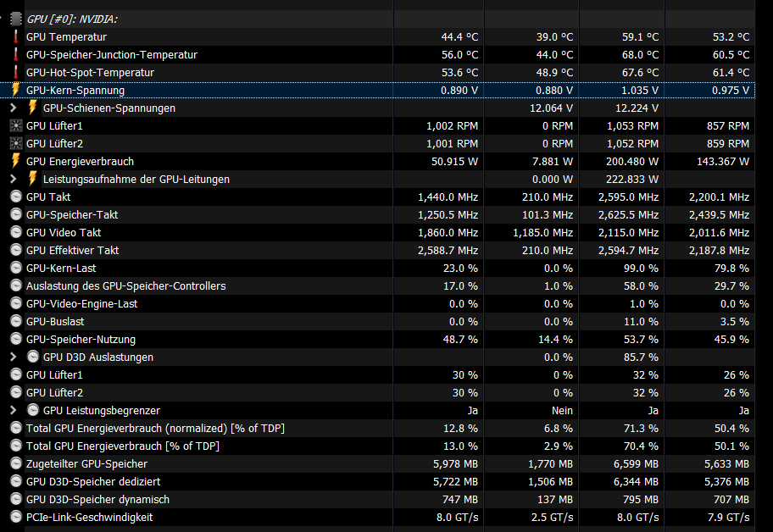Click fan icon of GPU Lüfter1 RPM row
Image resolution: width=773 pixels, height=532 pixels.
click(16, 125)
